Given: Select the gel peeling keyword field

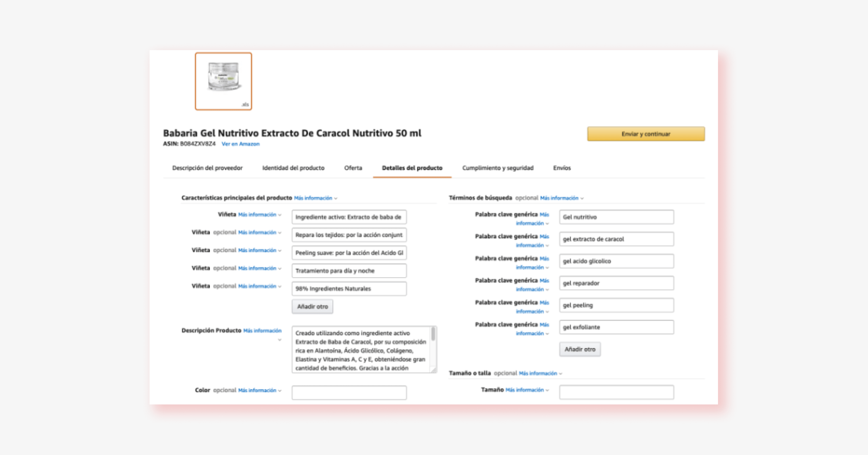Looking at the screenshot, I should (x=616, y=305).
